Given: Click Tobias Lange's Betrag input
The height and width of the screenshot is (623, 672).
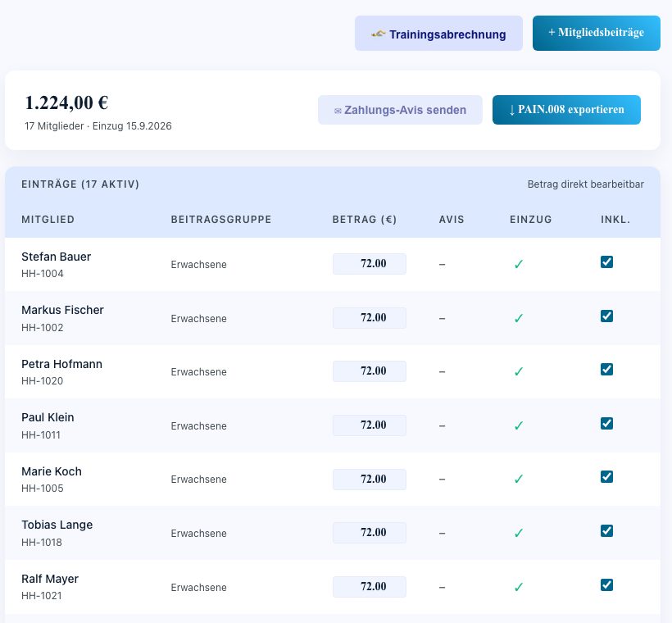Looking at the screenshot, I should pos(370,533).
